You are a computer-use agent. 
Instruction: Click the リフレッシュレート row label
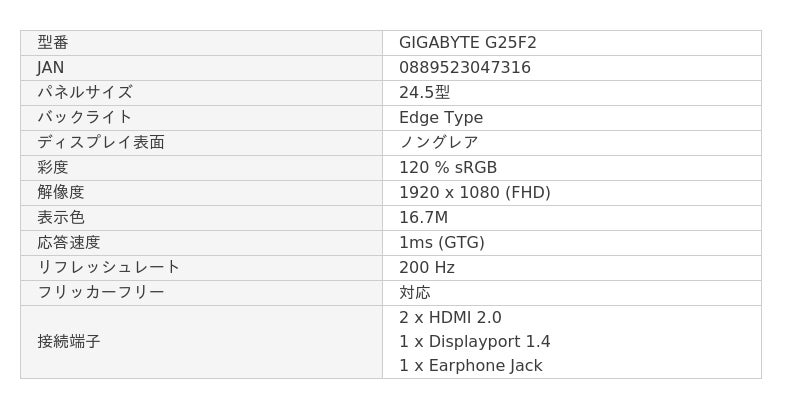pos(108,268)
